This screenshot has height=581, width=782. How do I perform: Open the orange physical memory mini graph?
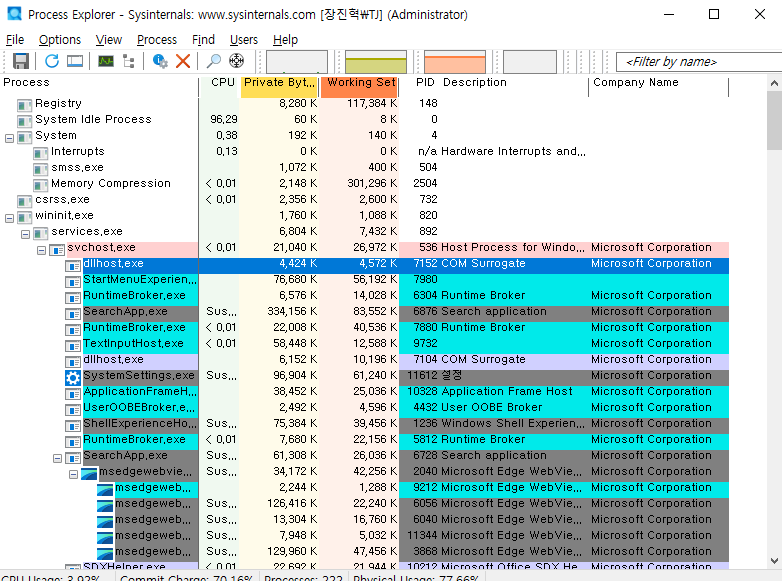click(x=454, y=62)
